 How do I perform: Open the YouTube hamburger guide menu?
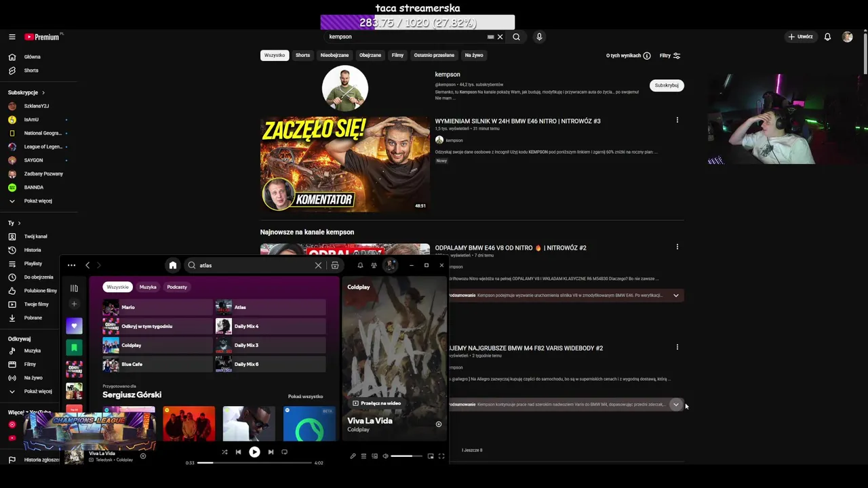pyautogui.click(x=12, y=37)
